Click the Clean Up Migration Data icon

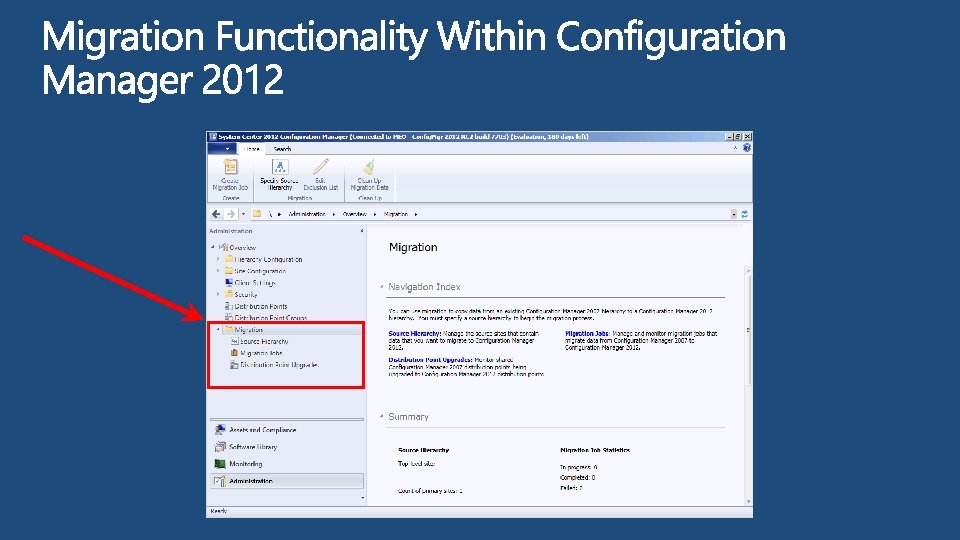click(369, 167)
